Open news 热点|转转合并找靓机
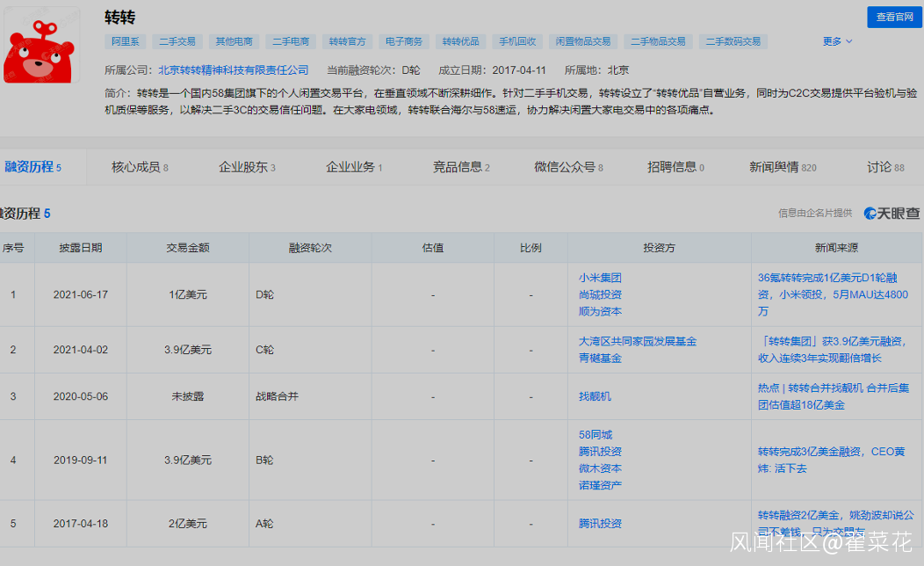Image resolution: width=924 pixels, height=566 pixels. tap(834, 396)
